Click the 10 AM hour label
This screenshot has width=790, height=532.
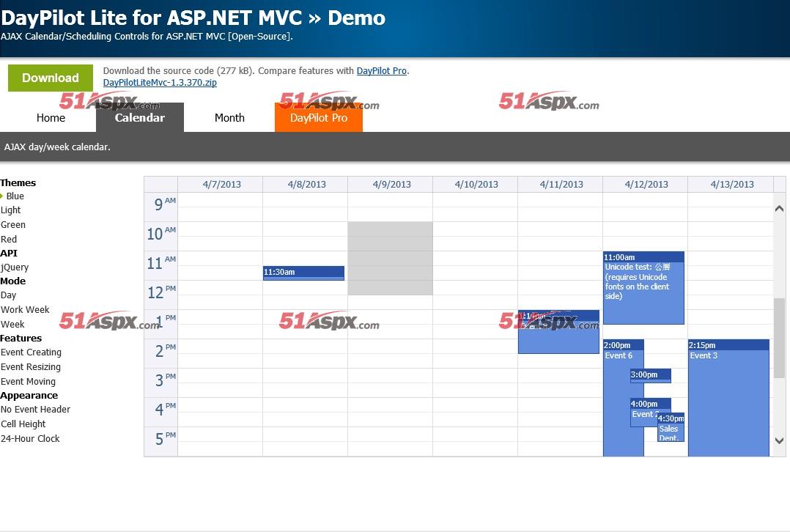(161, 236)
